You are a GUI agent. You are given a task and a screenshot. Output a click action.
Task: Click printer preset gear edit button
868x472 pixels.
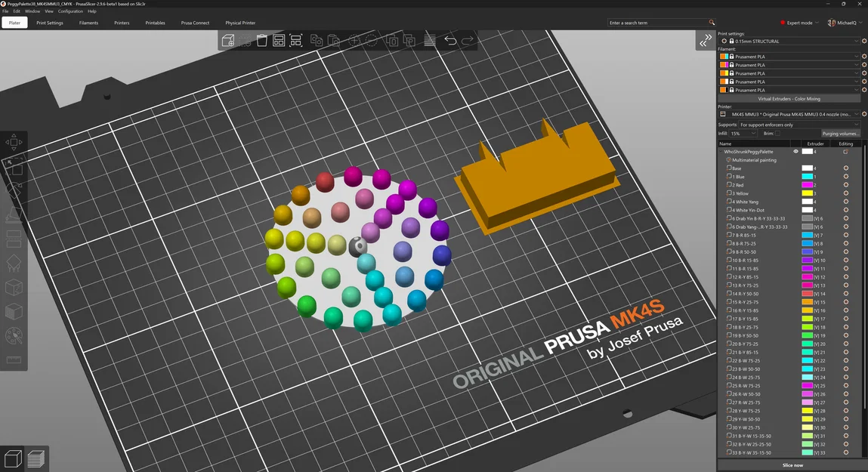click(x=864, y=114)
